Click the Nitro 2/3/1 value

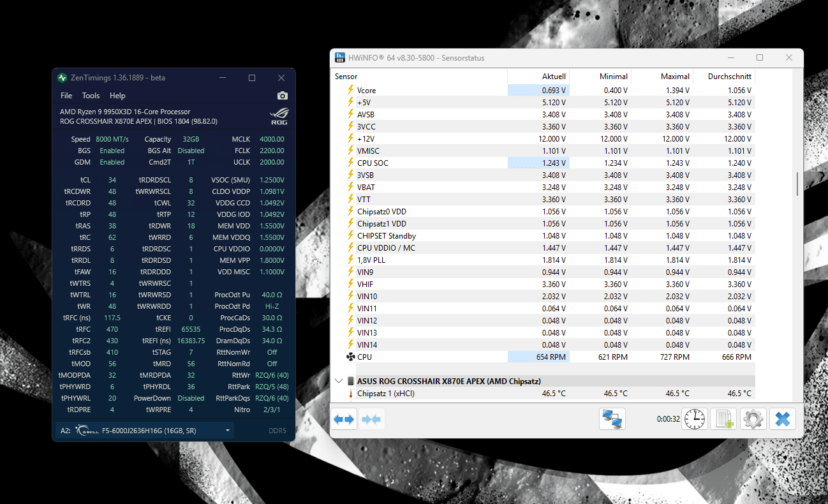click(x=272, y=410)
